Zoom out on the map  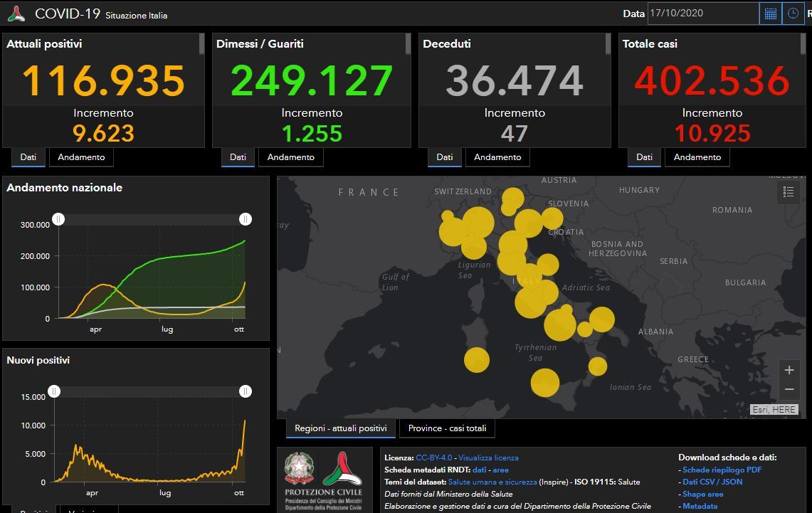[789, 389]
